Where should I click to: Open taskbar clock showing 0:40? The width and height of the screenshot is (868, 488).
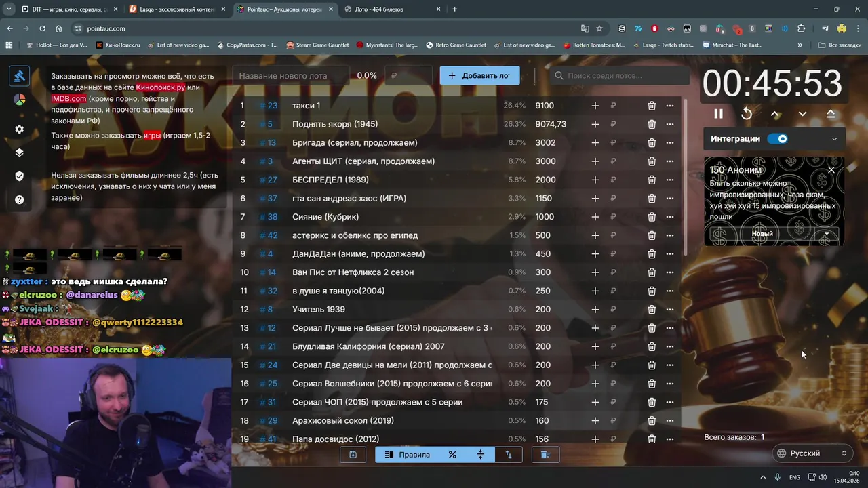tap(848, 477)
